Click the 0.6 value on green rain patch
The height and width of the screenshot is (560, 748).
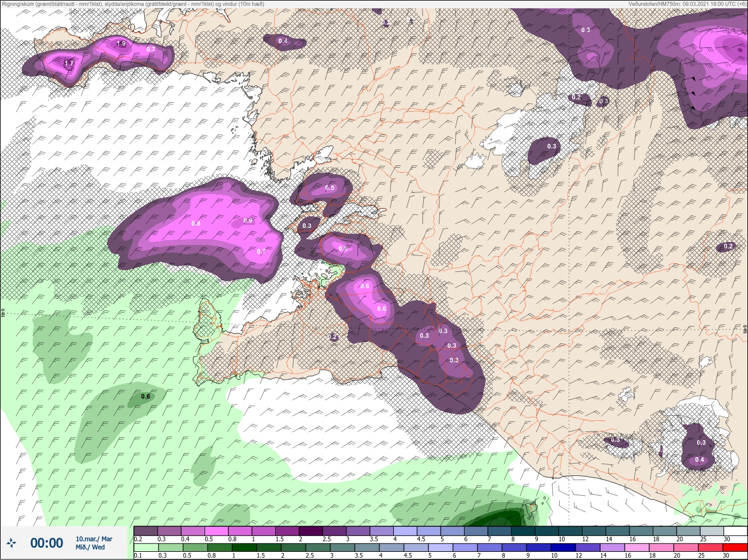[x=146, y=396]
